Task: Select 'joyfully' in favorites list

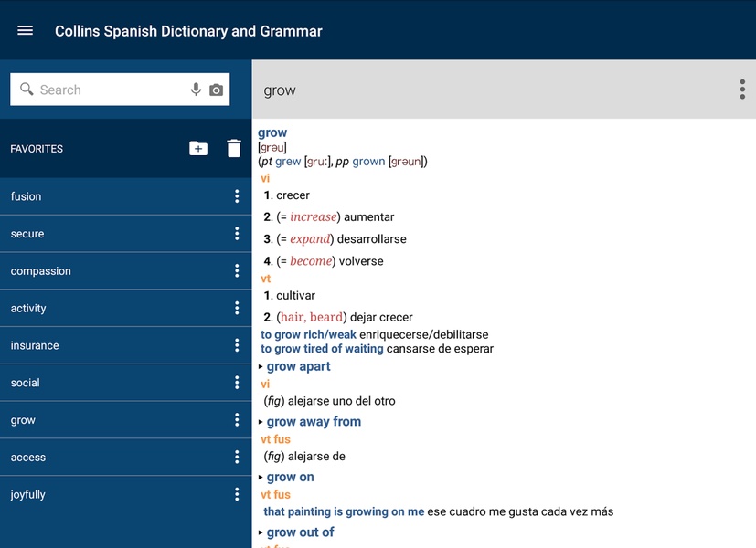Action: [126, 494]
